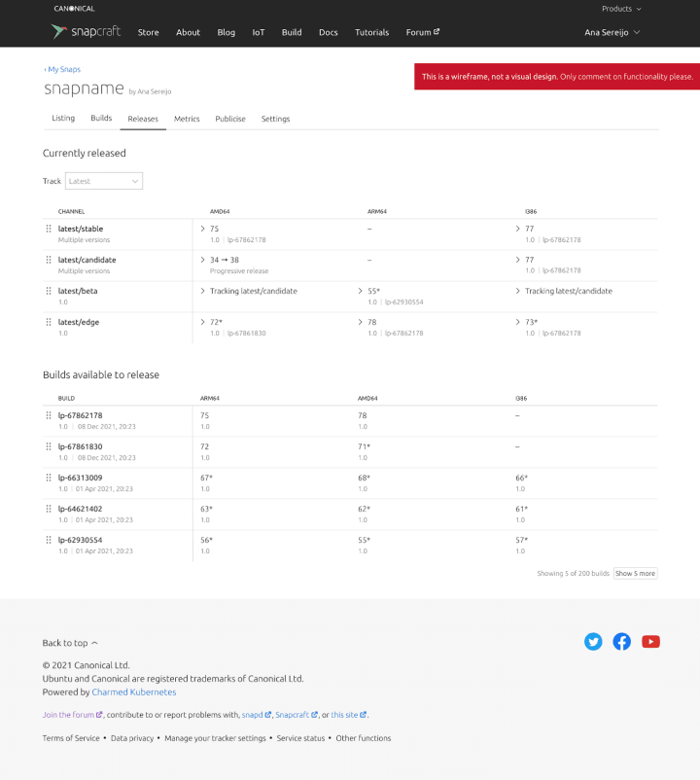This screenshot has height=780, width=700.
Task: Open the Publicise tab
Action: [x=230, y=119]
